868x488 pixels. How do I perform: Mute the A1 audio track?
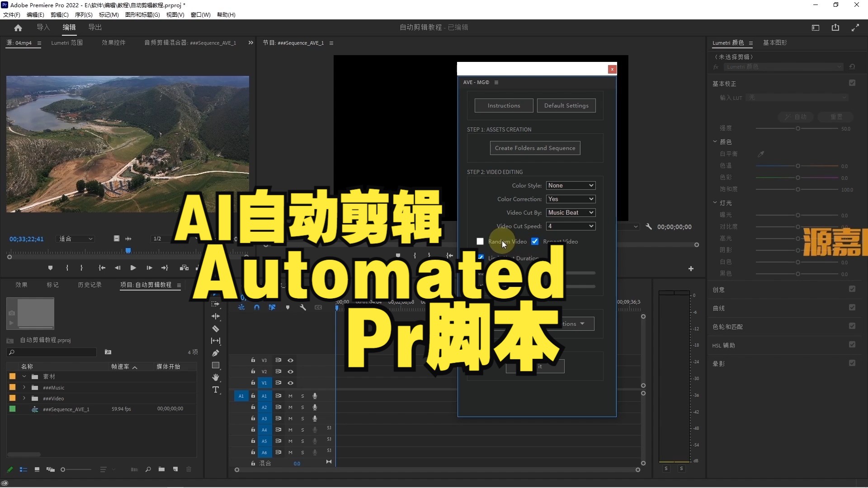coord(290,396)
